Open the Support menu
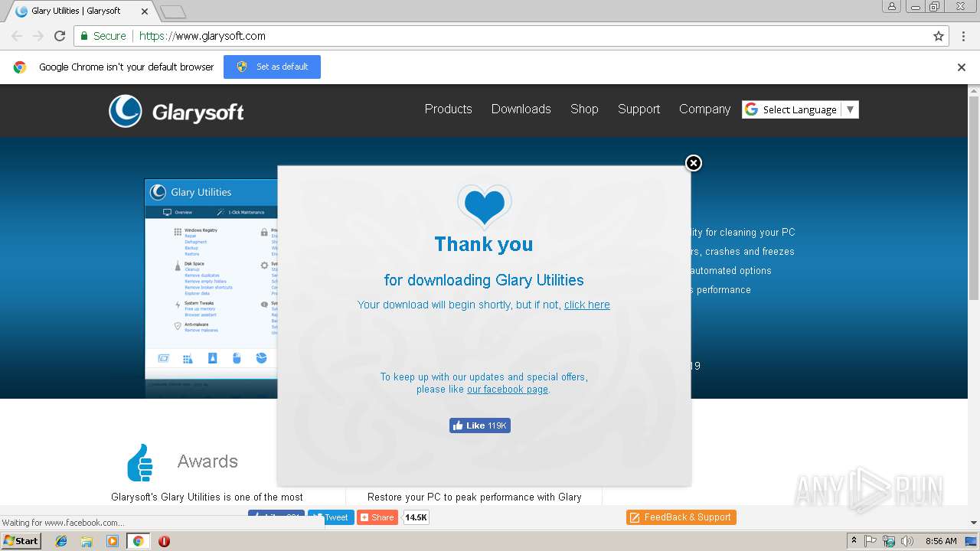Image resolution: width=980 pixels, height=551 pixels. pyautogui.click(x=639, y=109)
